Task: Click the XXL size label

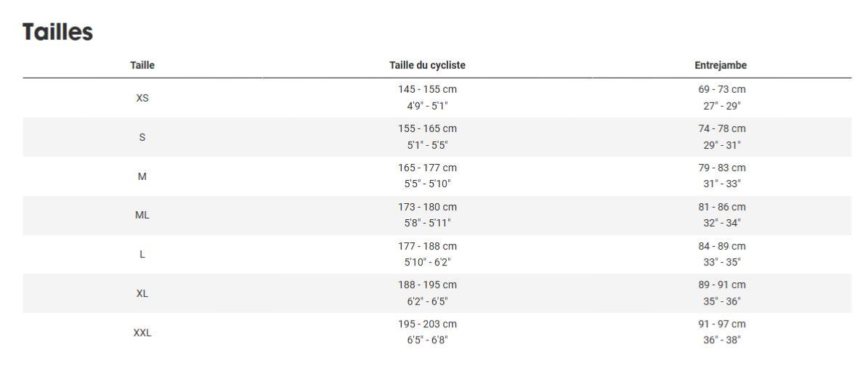Action: [x=142, y=333]
